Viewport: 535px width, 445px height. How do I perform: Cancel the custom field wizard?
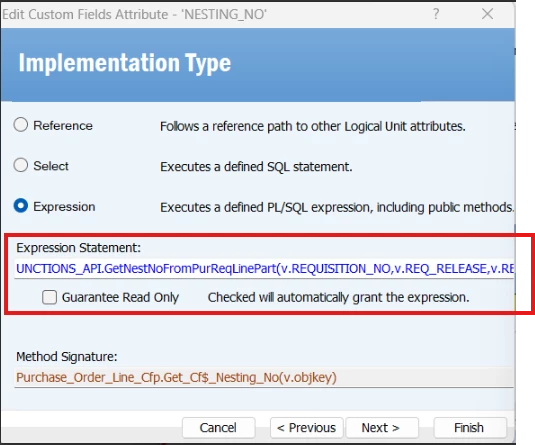[x=218, y=428]
